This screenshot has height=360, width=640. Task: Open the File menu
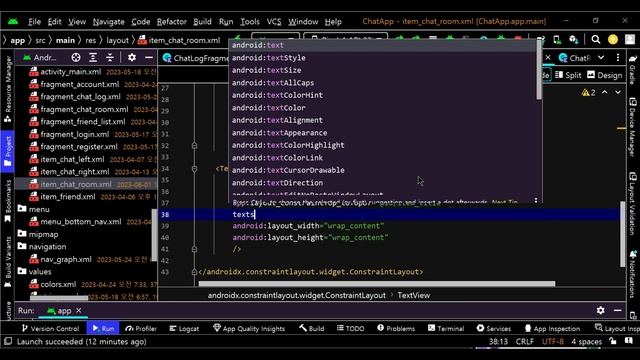click(x=34, y=22)
